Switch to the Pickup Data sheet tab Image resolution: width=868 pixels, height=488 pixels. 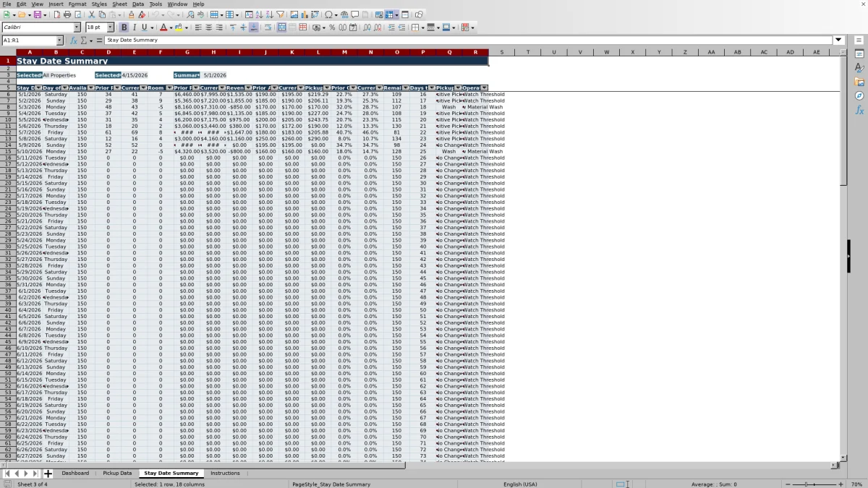(x=117, y=474)
